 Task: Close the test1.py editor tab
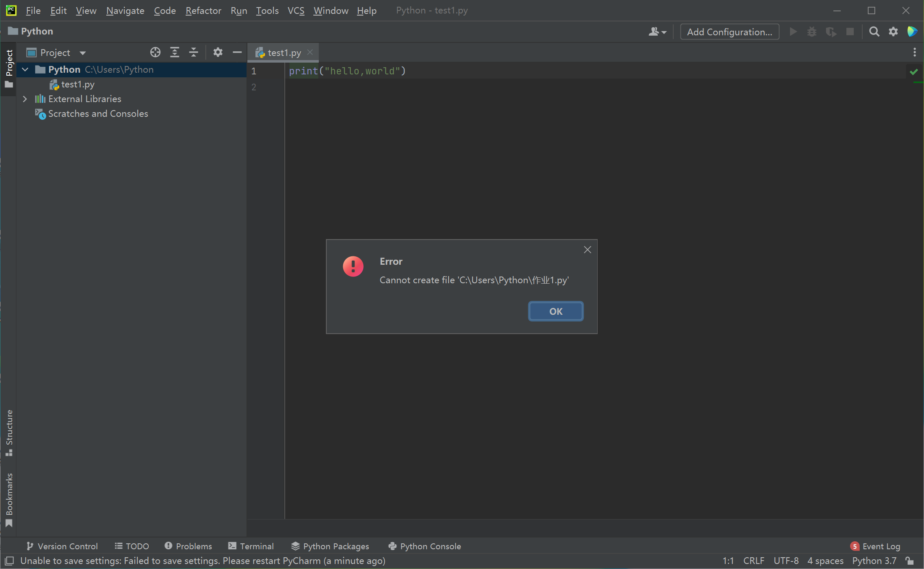point(310,52)
